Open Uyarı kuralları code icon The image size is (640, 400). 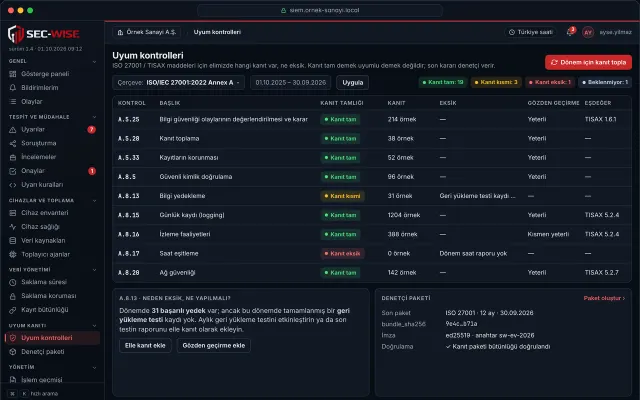[x=13, y=185]
